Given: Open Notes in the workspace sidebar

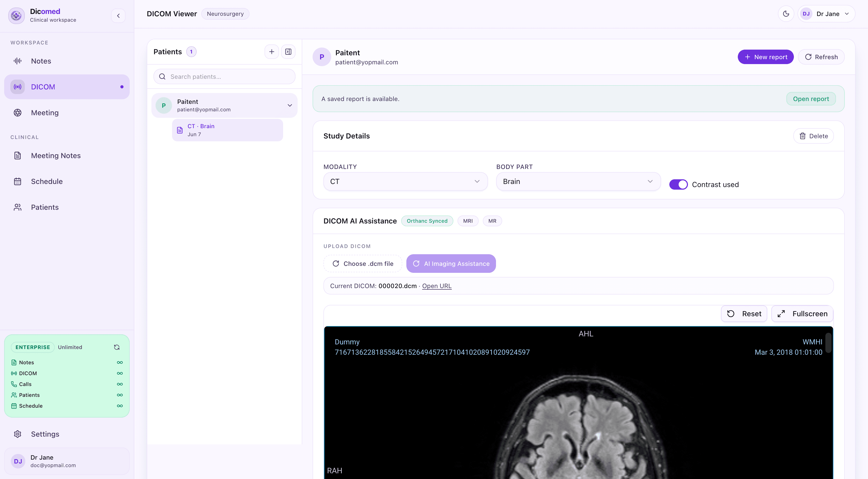Looking at the screenshot, I should [x=67, y=61].
